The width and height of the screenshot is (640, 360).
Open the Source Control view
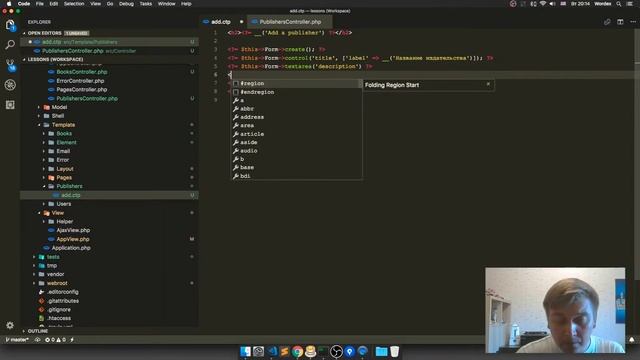(x=10, y=65)
